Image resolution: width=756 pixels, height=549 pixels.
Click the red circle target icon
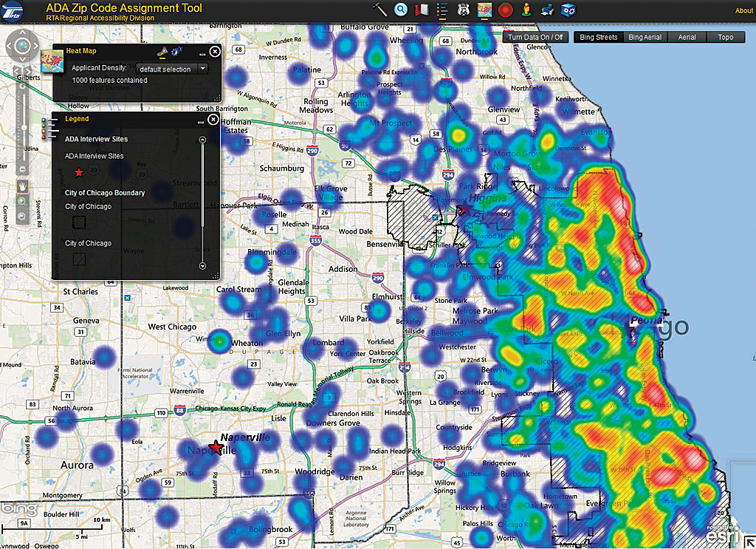[505, 10]
